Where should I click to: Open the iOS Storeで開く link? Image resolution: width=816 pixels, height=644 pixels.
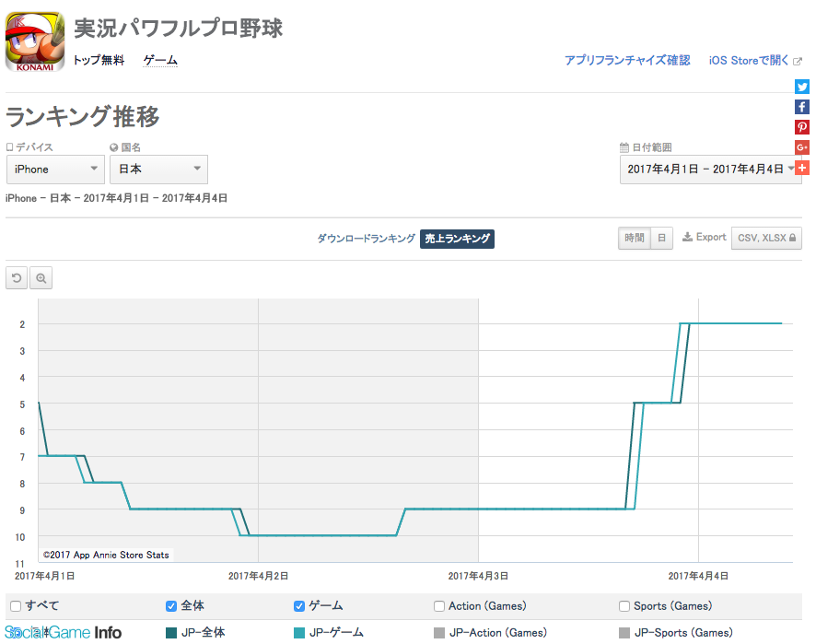click(749, 61)
